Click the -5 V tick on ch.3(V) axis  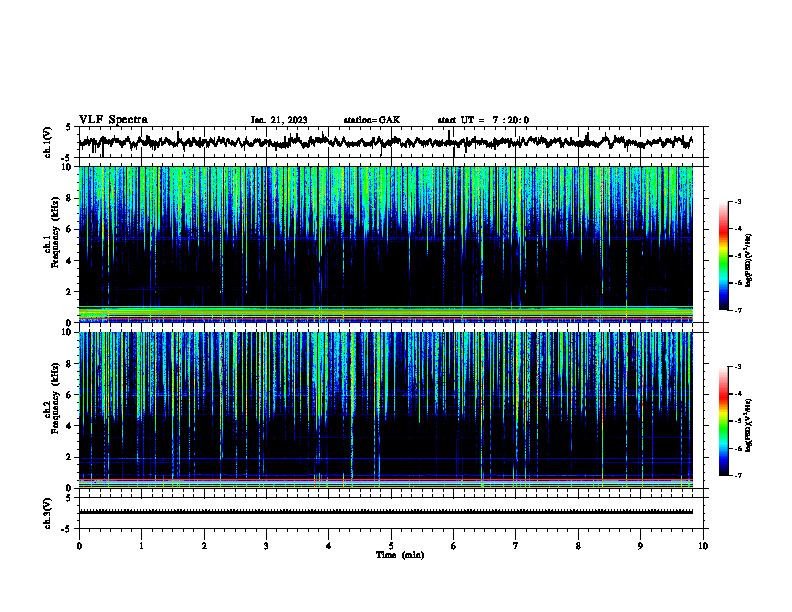(66, 529)
